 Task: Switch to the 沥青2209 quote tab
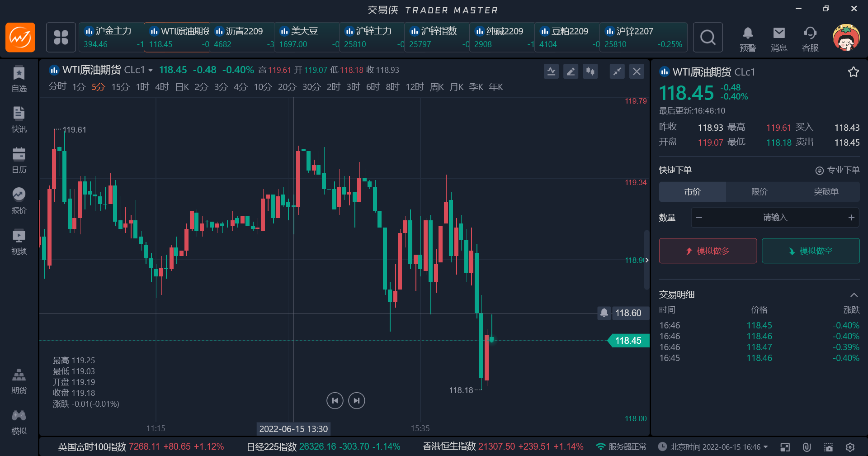coord(242,38)
